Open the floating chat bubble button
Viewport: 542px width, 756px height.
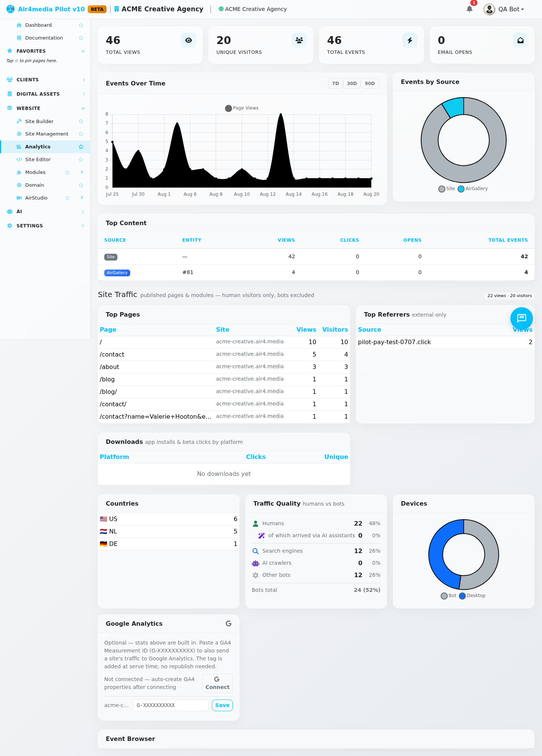(x=521, y=319)
